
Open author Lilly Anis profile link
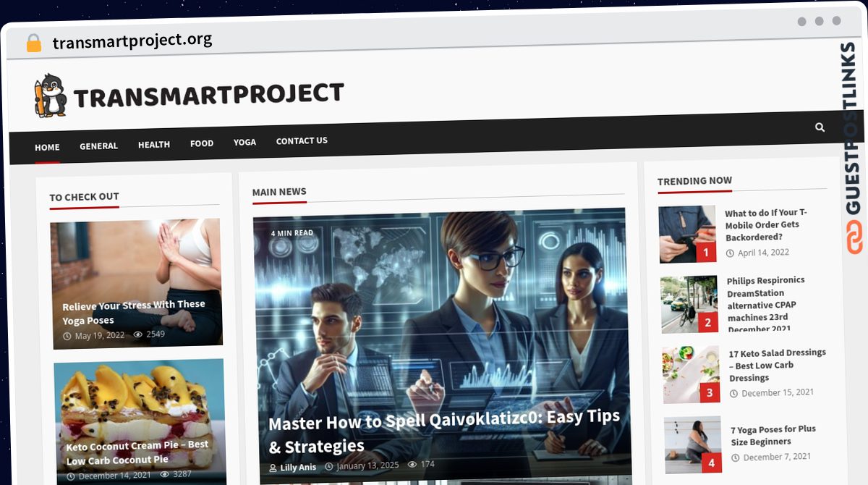298,468
